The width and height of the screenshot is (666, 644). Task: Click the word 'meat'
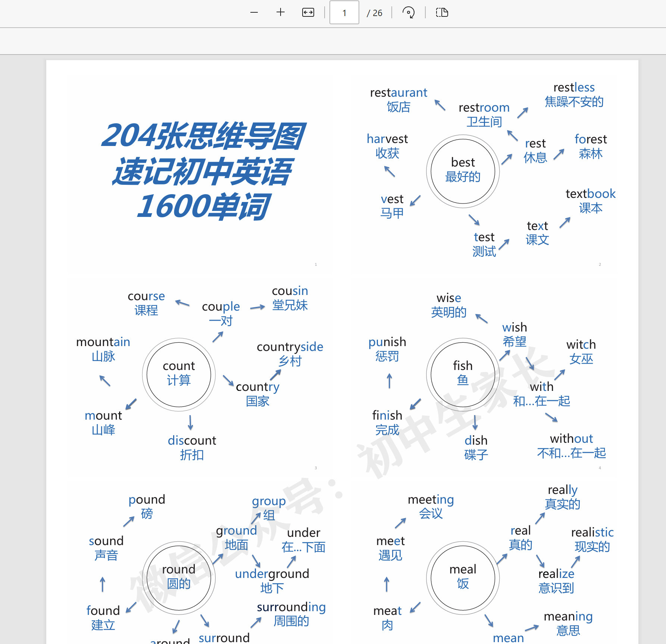click(x=387, y=611)
